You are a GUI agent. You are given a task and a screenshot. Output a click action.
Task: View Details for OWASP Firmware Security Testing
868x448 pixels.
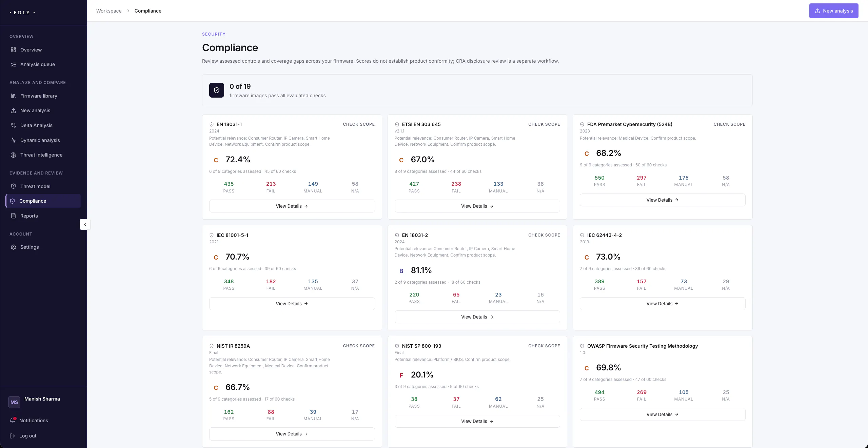click(663, 414)
